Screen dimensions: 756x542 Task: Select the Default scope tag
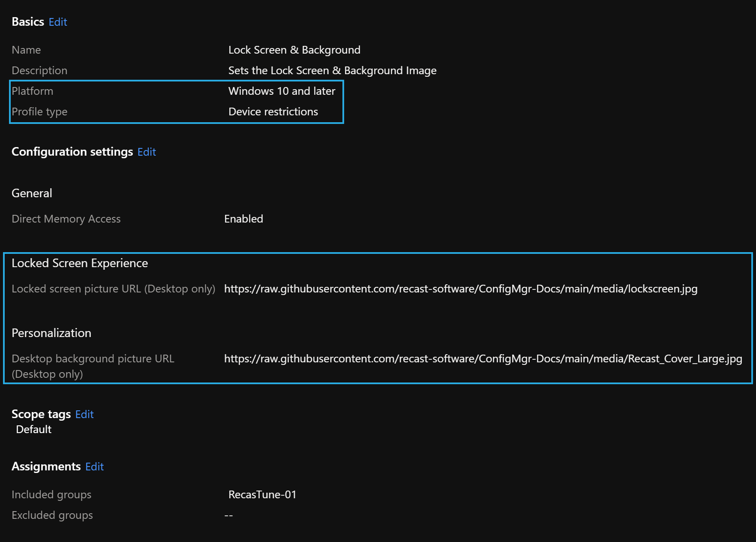(33, 430)
